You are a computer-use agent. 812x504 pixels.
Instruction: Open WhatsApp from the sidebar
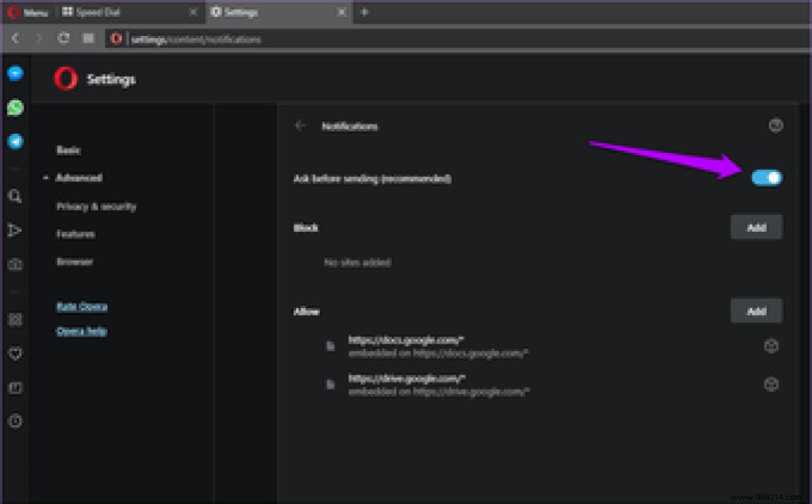click(x=15, y=108)
